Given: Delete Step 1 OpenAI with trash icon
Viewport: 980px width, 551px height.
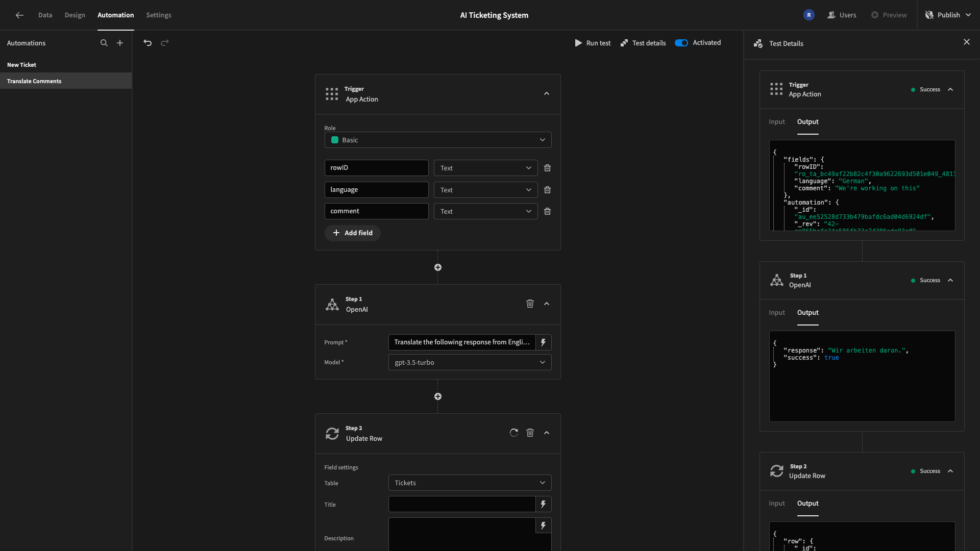Looking at the screenshot, I should tap(530, 304).
